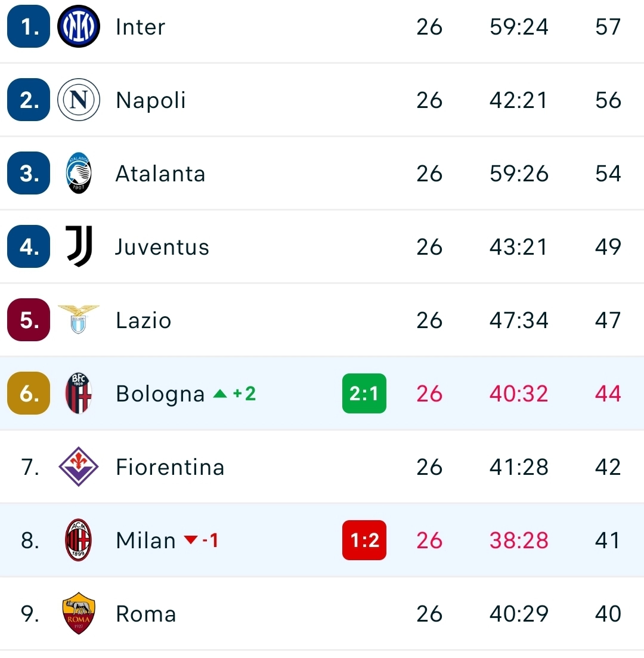644x658 pixels.
Task: Tap the Bologna club crest
Action: 78,393
